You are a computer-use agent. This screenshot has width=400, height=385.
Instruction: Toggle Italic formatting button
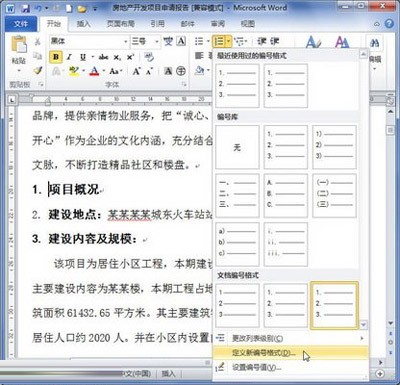(x=69, y=57)
